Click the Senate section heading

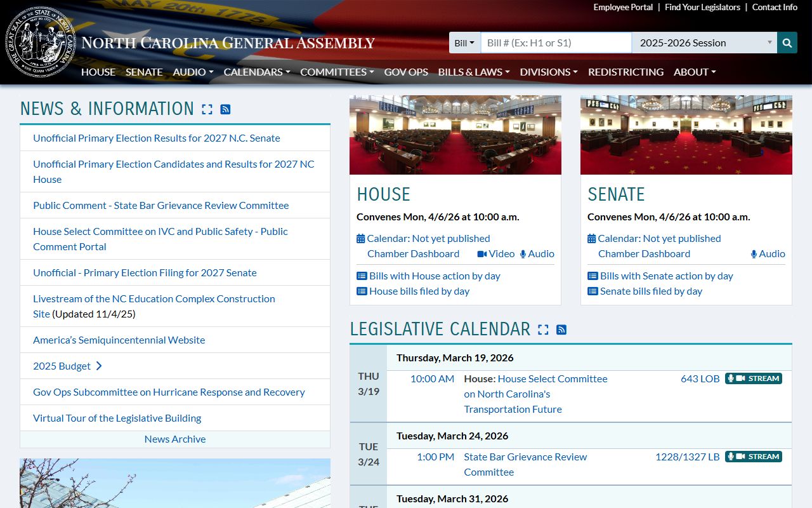616,194
